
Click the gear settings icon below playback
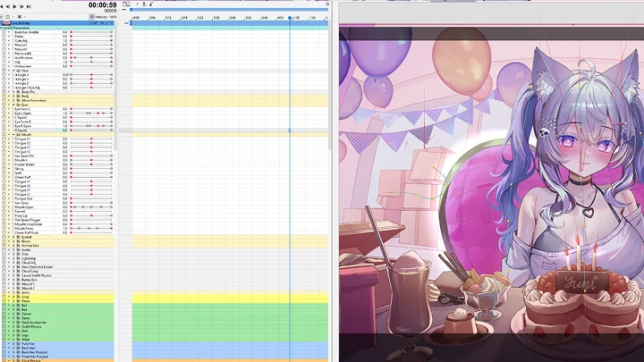pos(20,16)
